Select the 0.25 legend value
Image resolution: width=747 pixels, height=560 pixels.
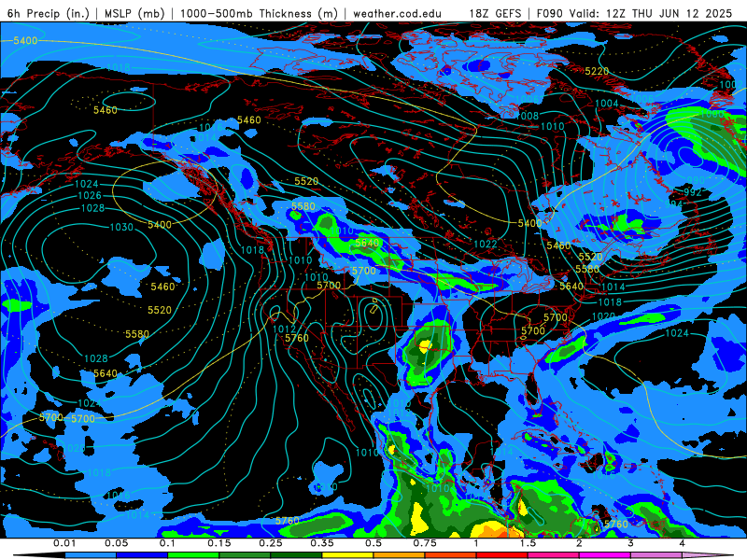pos(271,543)
